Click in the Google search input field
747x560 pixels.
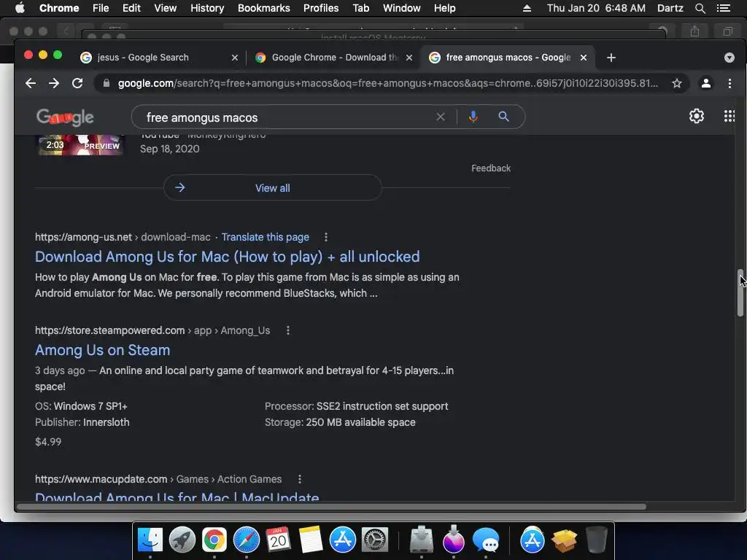[x=286, y=117]
